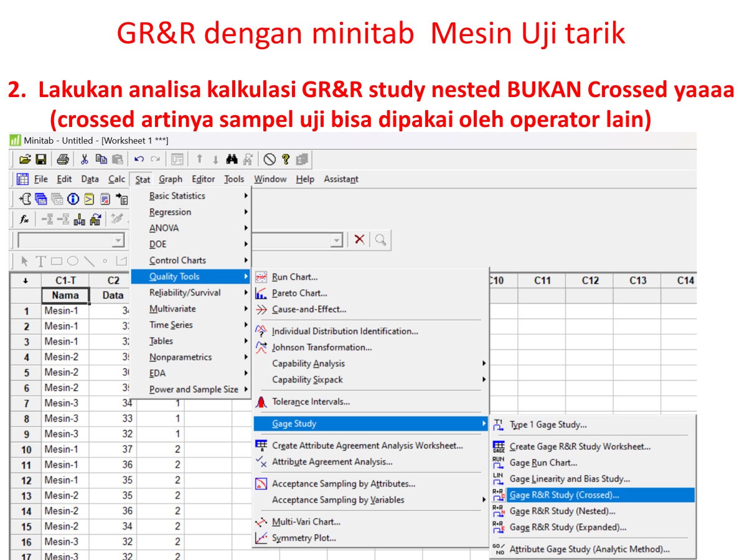Screen dimensions: 747x560
Task: Click the Paste toolbar icon
Action: click(x=116, y=158)
